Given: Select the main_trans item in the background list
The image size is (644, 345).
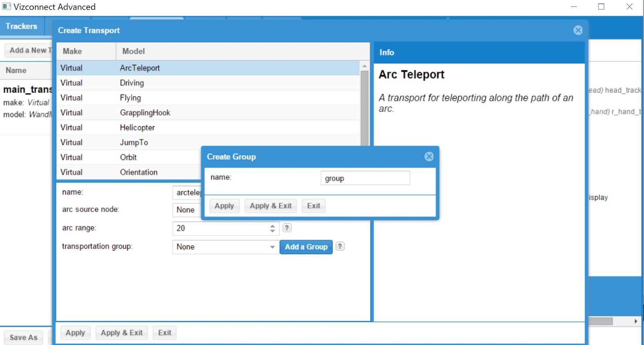Looking at the screenshot, I should (27, 102).
